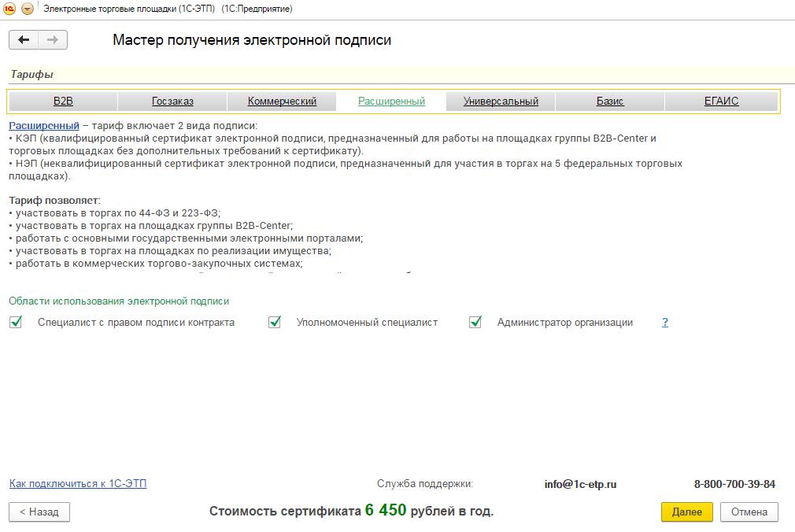Go back with the left arrow button
Screen dimensions: 795x532
[x=24, y=39]
